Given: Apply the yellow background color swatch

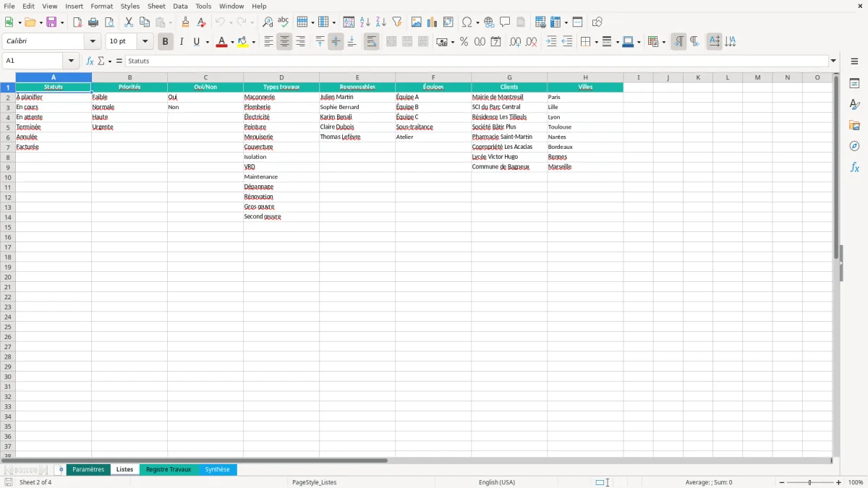Looking at the screenshot, I should point(244,42).
